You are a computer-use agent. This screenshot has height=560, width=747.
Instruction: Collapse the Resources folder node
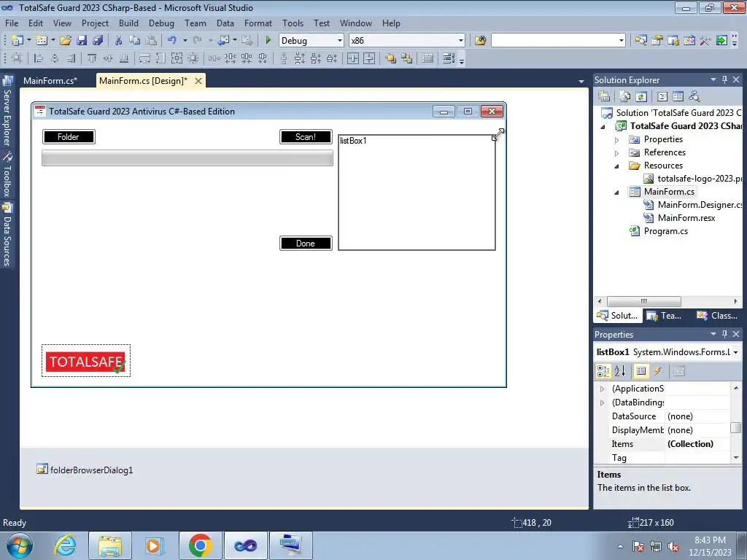[616, 166]
